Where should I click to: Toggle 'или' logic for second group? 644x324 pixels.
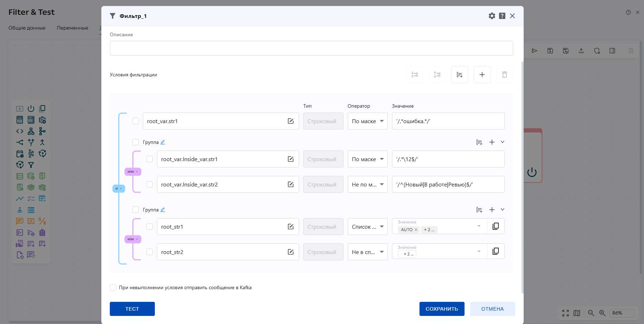coord(133,239)
